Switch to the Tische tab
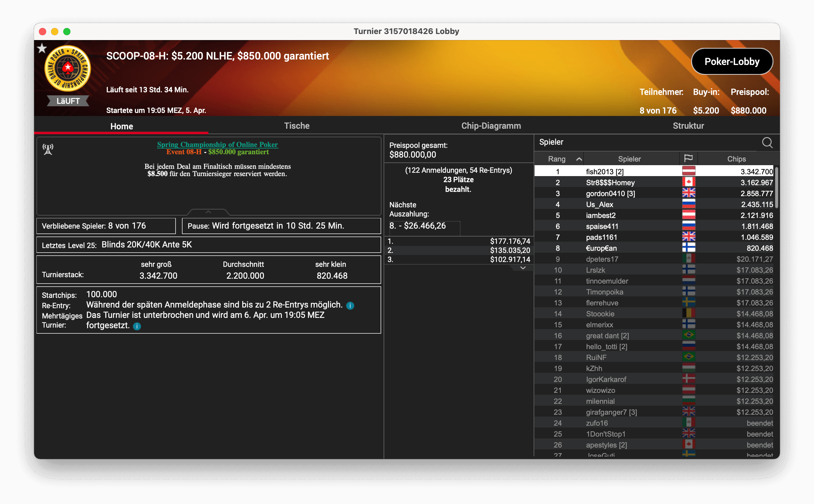Image resolution: width=814 pixels, height=504 pixels. (296, 126)
